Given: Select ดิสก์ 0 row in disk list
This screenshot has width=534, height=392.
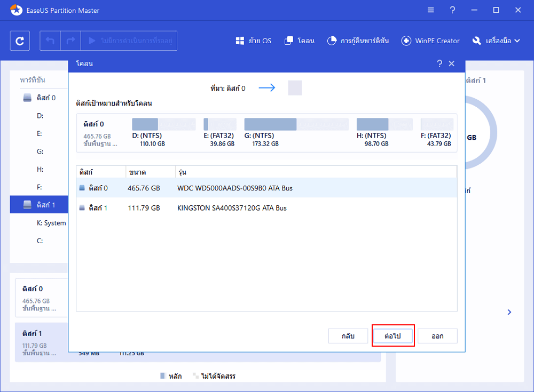Looking at the screenshot, I should click(266, 188).
